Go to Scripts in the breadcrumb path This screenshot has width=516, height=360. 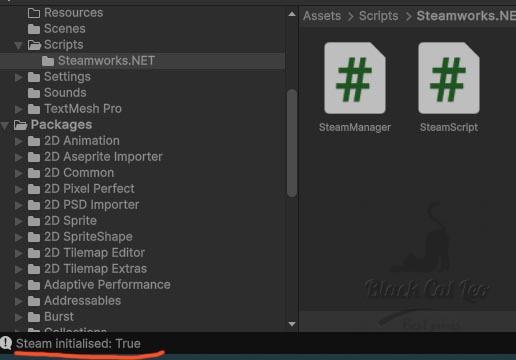pyautogui.click(x=379, y=16)
